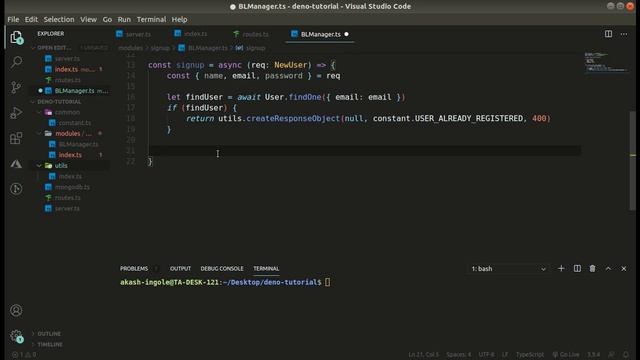Click the Go Live status bar button
This screenshot has width=640, height=360.
point(565,355)
